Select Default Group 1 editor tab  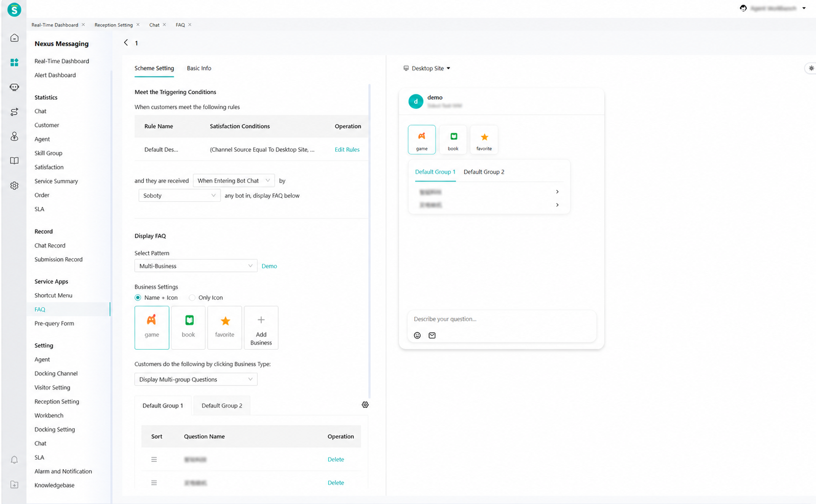pos(163,405)
